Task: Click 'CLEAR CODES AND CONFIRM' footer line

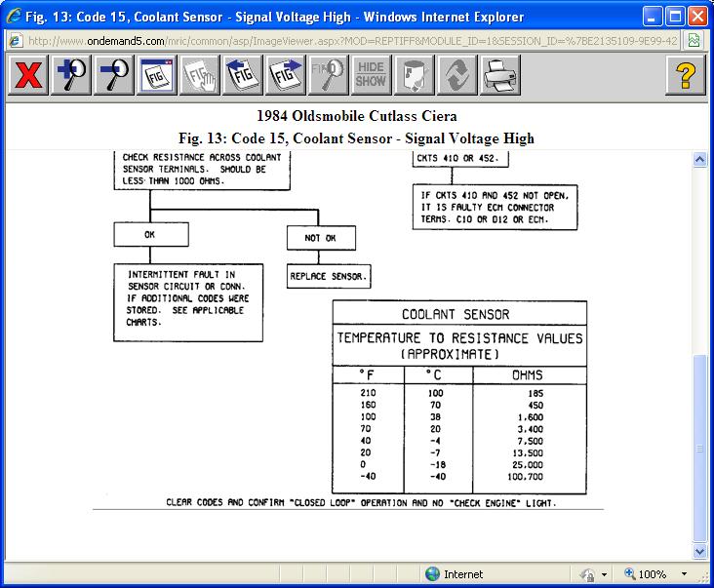Action: coord(361,503)
